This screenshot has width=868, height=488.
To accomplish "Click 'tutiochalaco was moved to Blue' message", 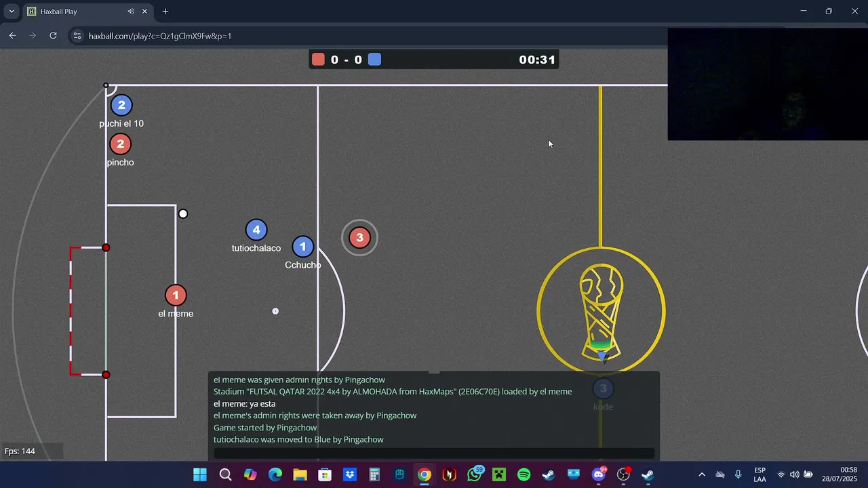I will coord(298,439).
